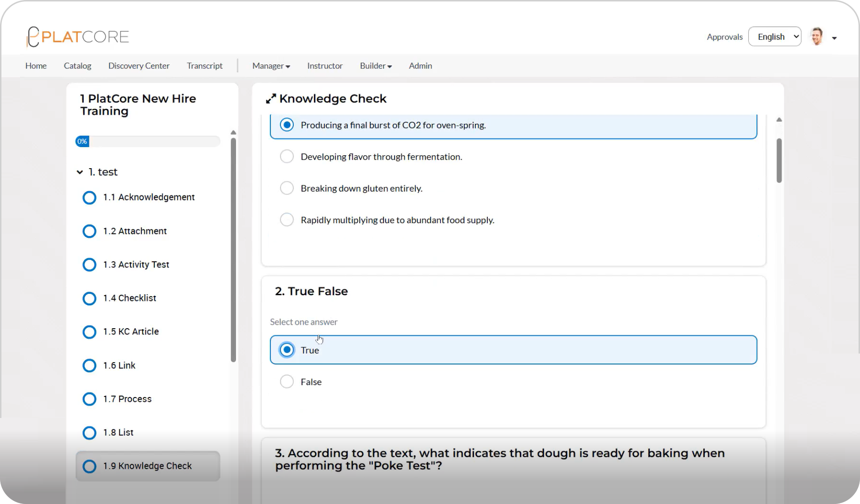This screenshot has height=504, width=860.
Task: Open the Approvals link
Action: coord(724,37)
